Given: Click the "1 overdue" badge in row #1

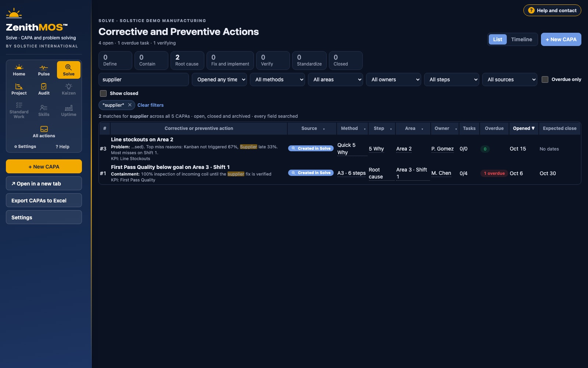Looking at the screenshot, I should 494,173.
